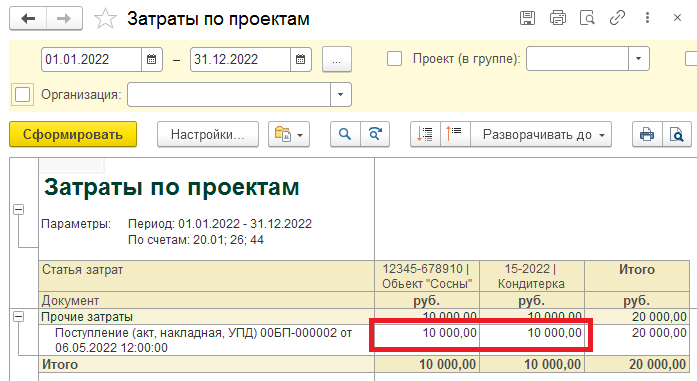Collapse the Прочие затраты group

[x=19, y=317]
